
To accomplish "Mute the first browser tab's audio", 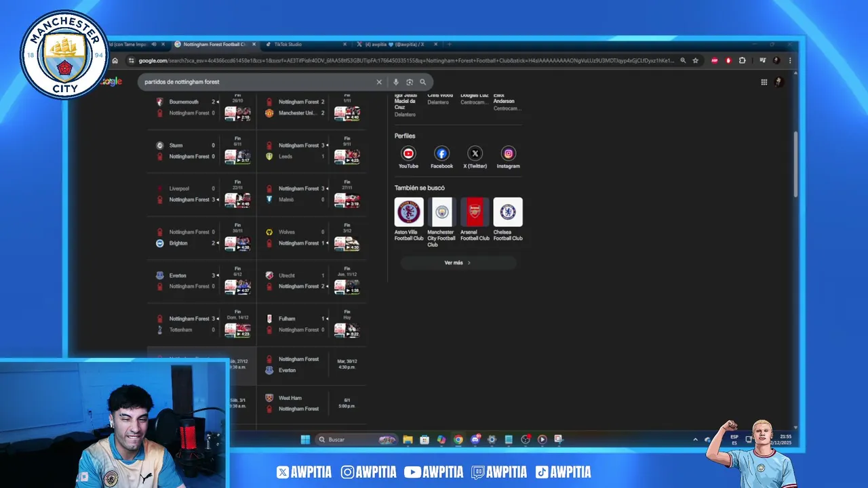I will 154,44.
